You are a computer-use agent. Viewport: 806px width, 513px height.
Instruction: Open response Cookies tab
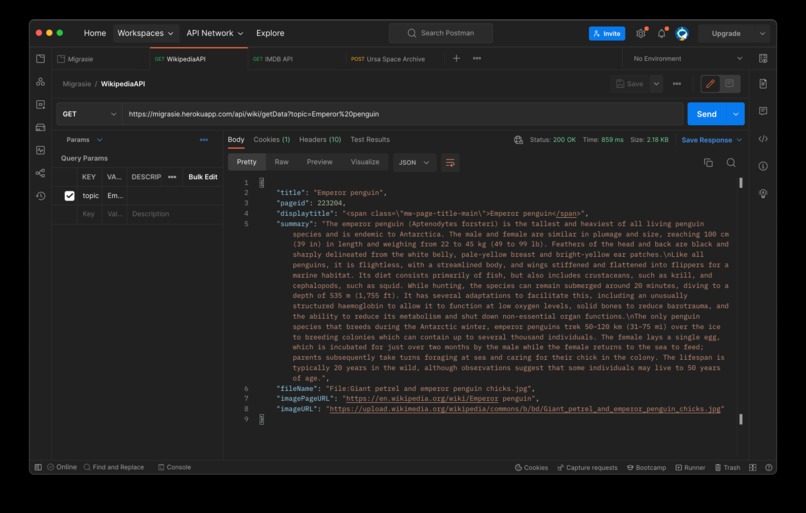271,140
